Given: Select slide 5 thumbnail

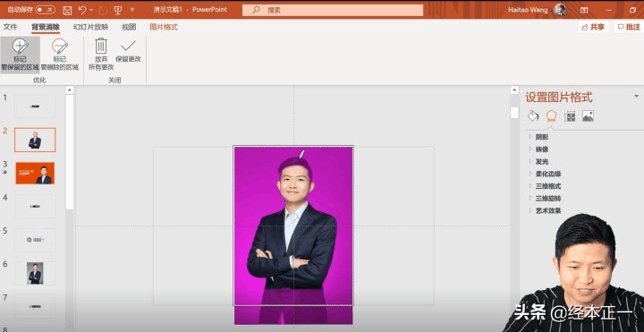Looking at the screenshot, I should pos(35,240).
